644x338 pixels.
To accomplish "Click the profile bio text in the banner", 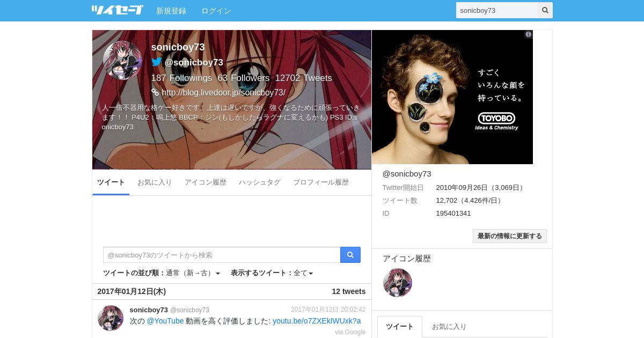I will point(231,117).
